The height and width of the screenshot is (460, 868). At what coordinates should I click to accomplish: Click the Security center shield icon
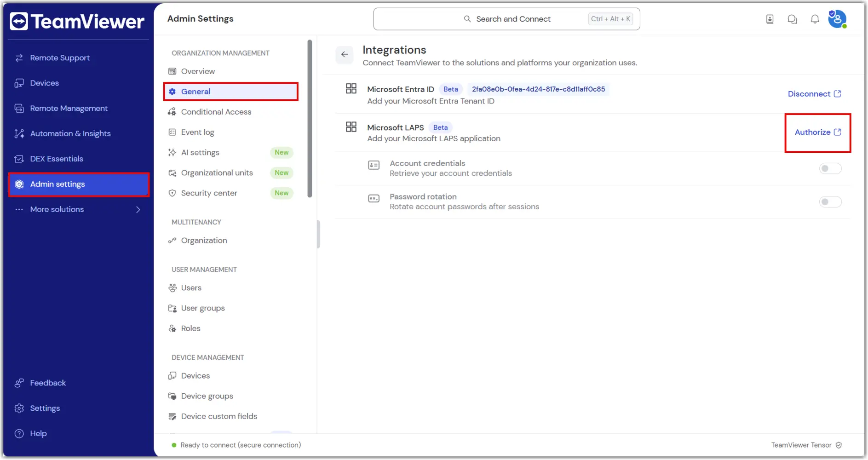point(172,193)
